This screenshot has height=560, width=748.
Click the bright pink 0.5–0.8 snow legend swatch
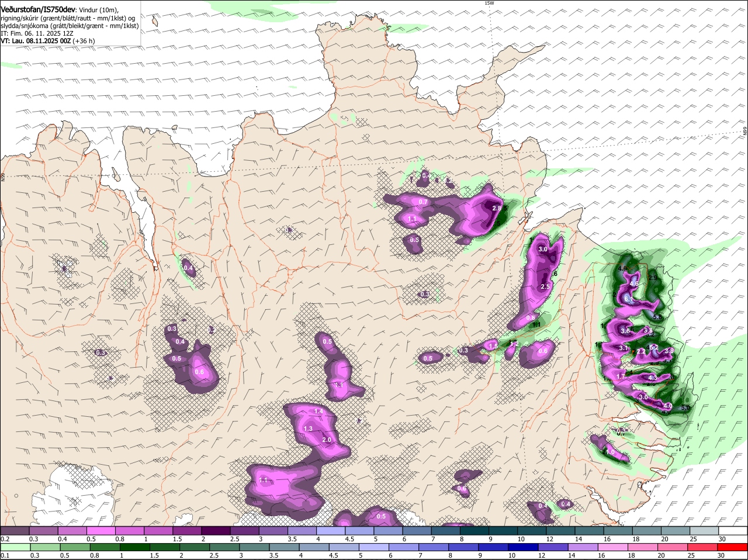pyautogui.click(x=101, y=531)
